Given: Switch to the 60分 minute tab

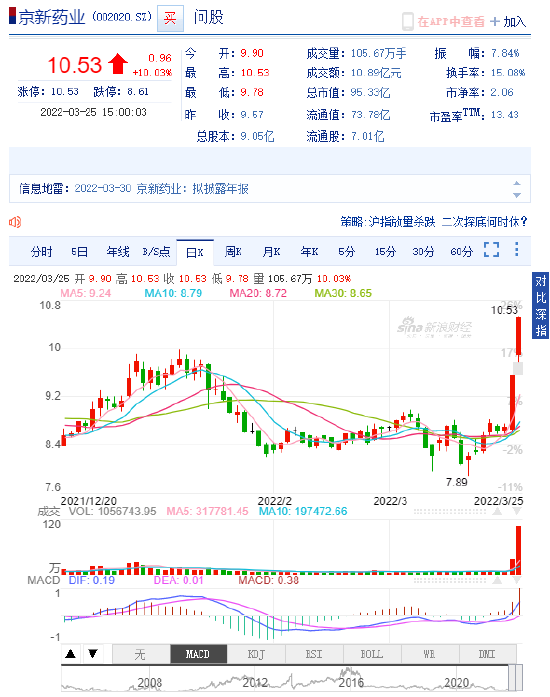Looking at the screenshot, I should click(461, 252).
